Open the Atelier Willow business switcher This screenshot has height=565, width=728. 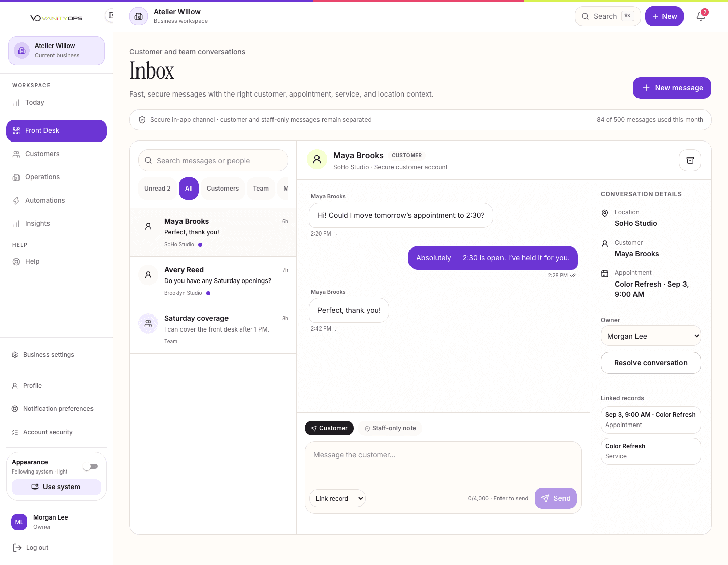(56, 51)
